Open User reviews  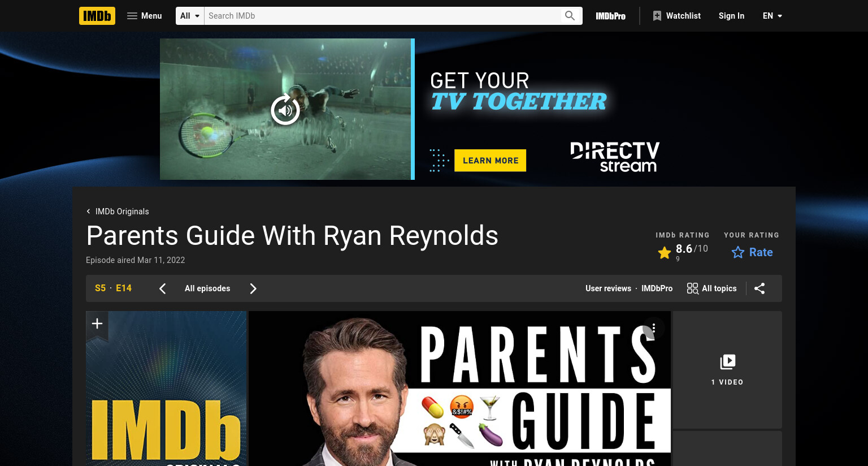coord(608,288)
